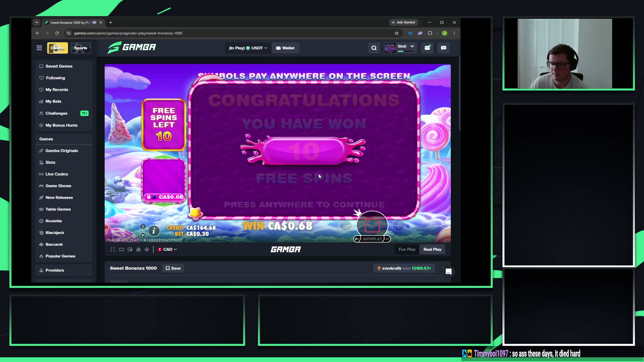
Task: Click the purple ghost extension icon
Action: 420,33
